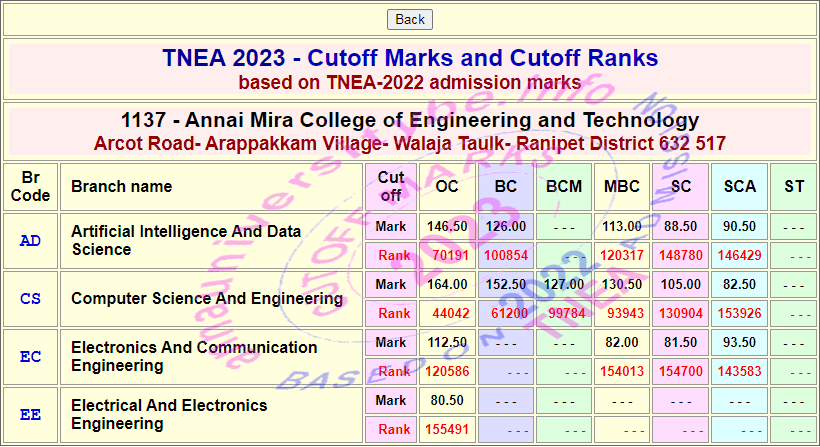
Task: Select Electrical And Electronics Engineering branch name
Action: (x=169, y=415)
